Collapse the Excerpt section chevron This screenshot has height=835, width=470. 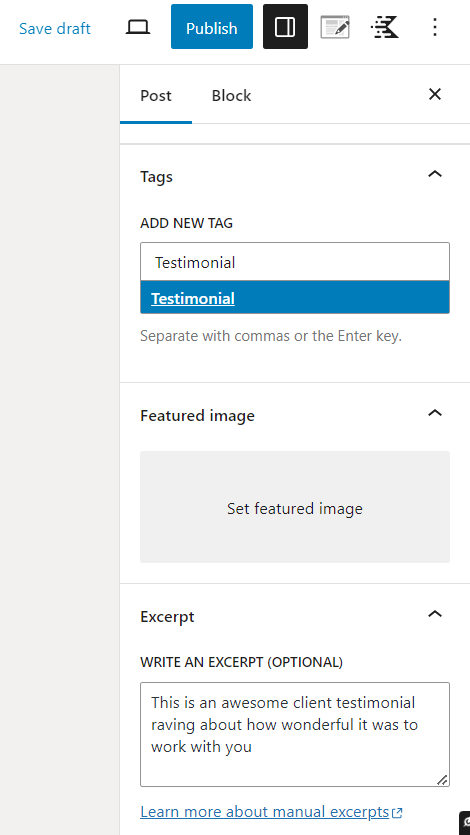click(x=435, y=613)
